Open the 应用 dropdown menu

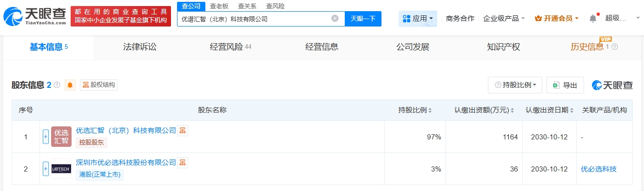coord(418,19)
